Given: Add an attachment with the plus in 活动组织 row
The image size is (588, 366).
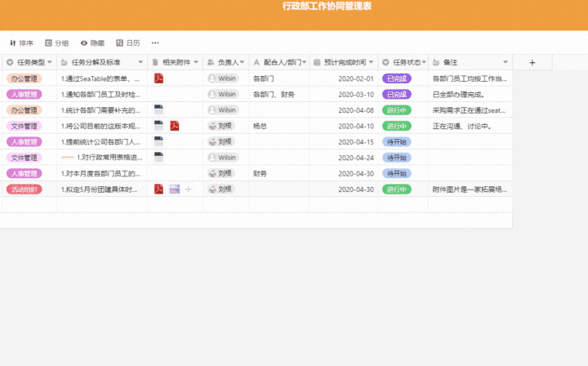Looking at the screenshot, I should click(x=189, y=190).
